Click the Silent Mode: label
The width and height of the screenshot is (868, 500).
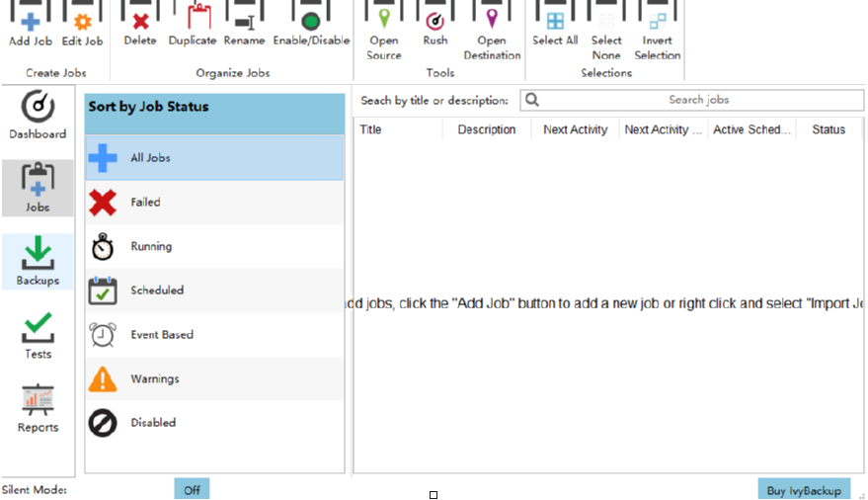tap(35, 490)
